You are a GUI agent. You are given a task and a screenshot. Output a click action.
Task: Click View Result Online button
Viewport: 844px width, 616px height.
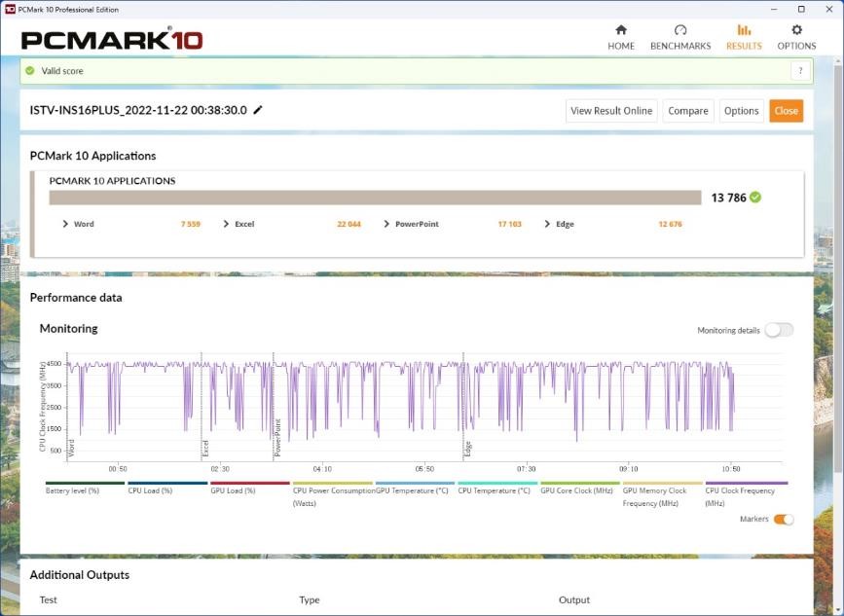pyautogui.click(x=611, y=111)
